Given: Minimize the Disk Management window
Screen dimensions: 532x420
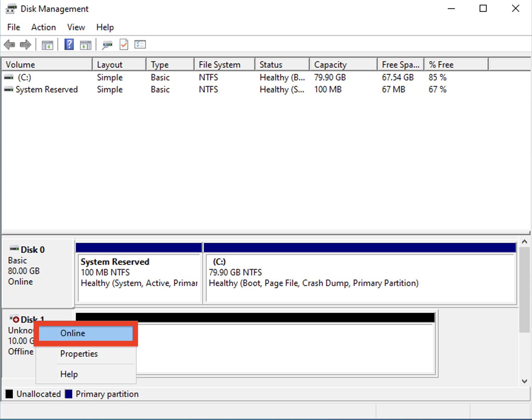Looking at the screenshot, I should [451, 8].
